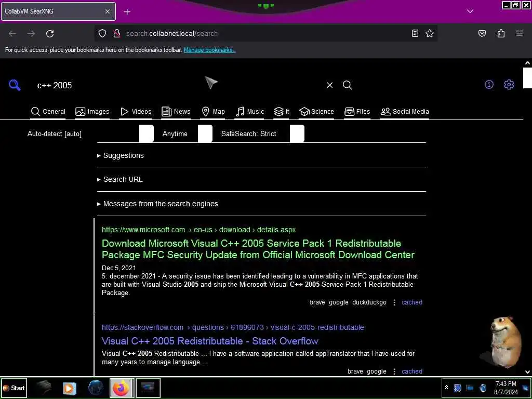The image size is (532, 399).
Task: Go back with browser back arrow
Action: click(x=12, y=34)
